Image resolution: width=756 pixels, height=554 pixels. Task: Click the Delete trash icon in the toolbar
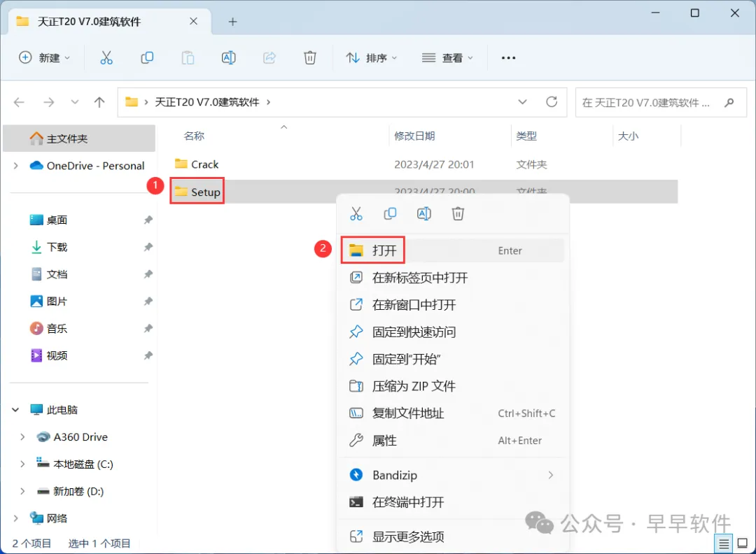point(310,58)
